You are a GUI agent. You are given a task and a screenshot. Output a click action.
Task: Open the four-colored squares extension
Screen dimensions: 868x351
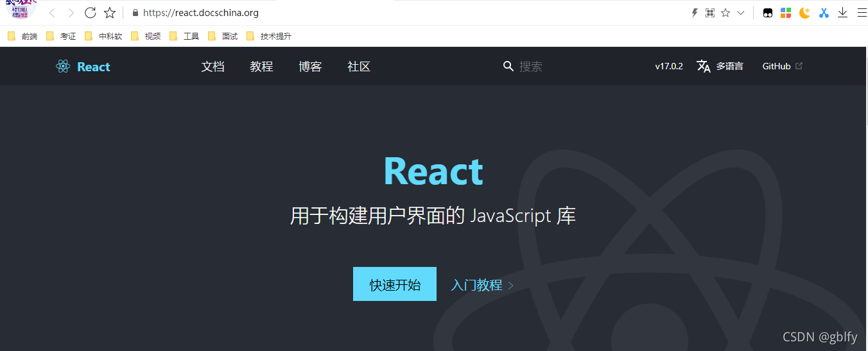786,13
